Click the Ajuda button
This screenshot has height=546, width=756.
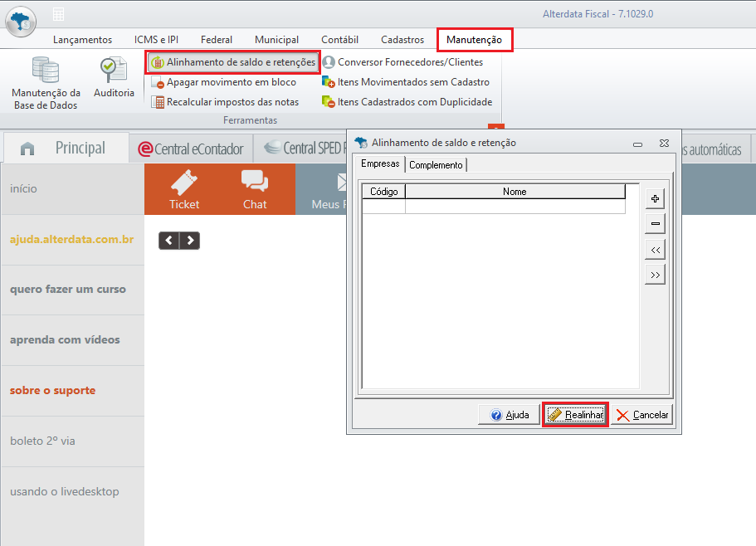(510, 415)
